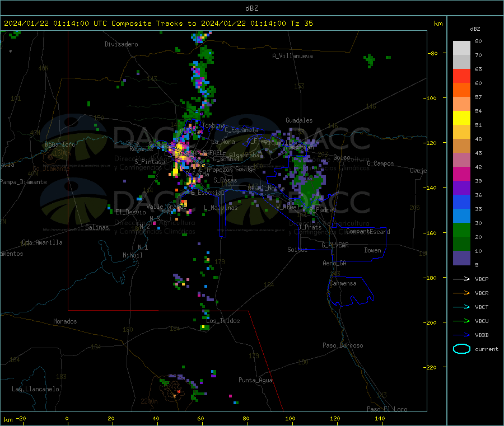Click the cyan VBCT arrow legend icon

click(x=461, y=307)
